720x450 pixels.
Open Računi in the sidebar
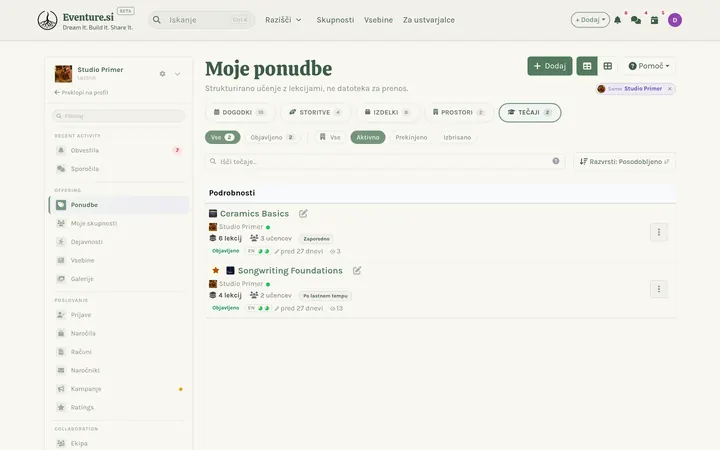tap(118, 352)
